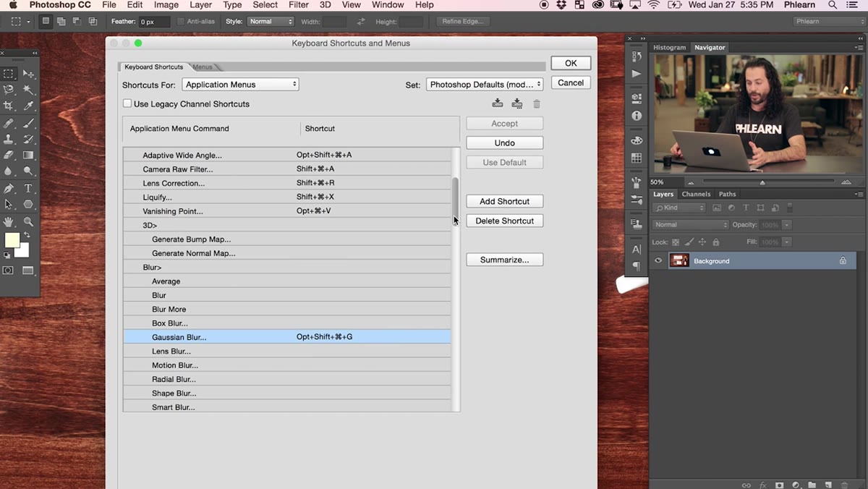Image resolution: width=868 pixels, height=489 pixels.
Task: Switch to the Paths tab
Action: click(727, 194)
